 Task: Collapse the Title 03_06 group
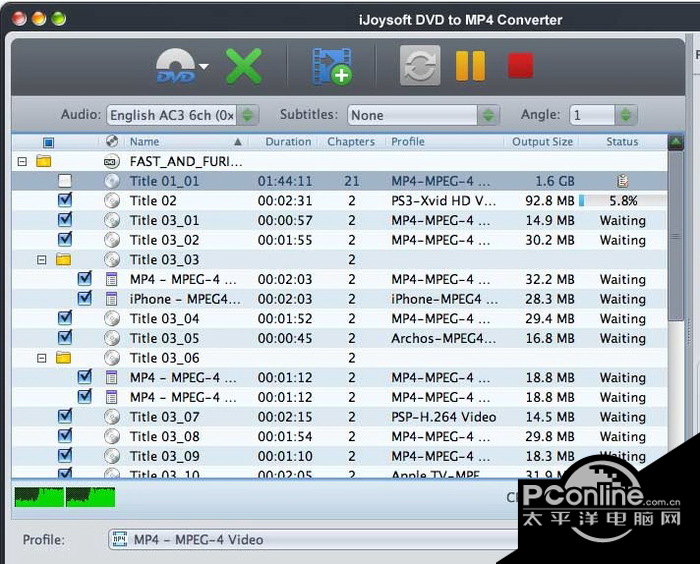[x=42, y=358]
